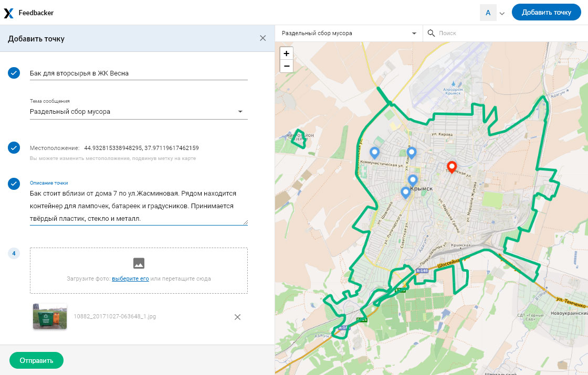Close the Добавить точку panel

[262, 38]
